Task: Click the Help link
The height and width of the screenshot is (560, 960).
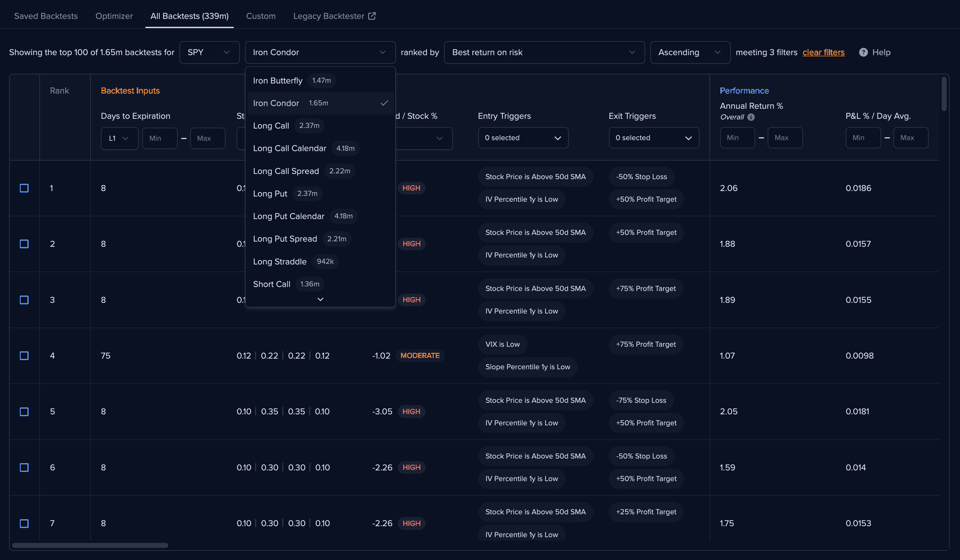Action: point(881,52)
